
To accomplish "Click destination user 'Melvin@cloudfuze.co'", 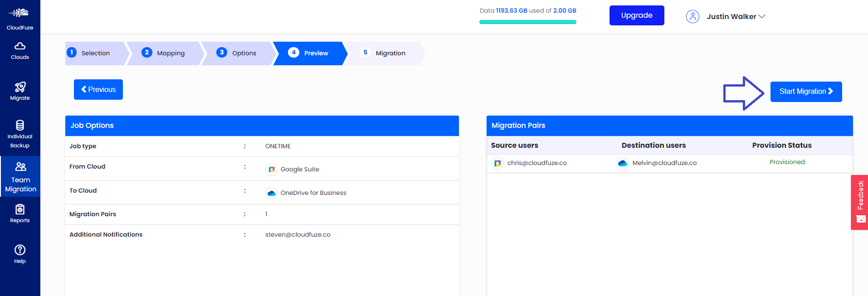I will tap(664, 163).
